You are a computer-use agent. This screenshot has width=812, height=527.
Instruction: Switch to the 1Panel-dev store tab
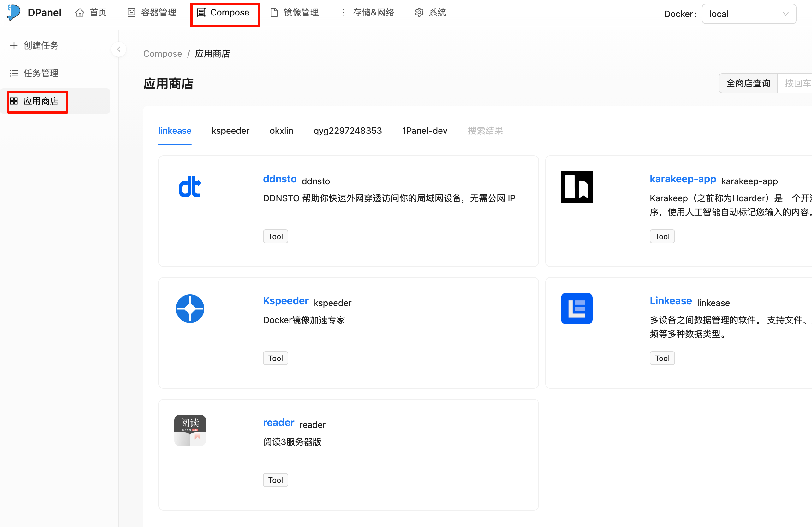point(424,131)
